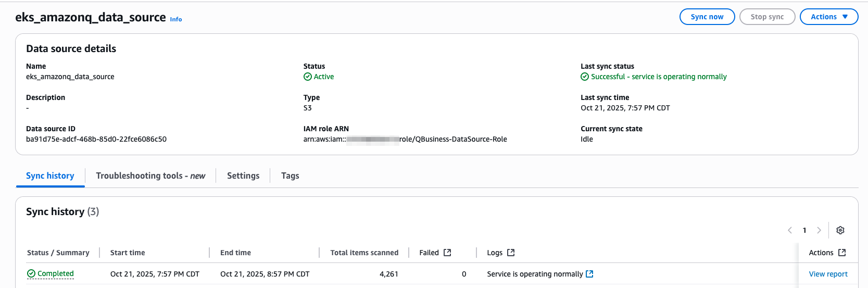This screenshot has width=868, height=288.
Task: Go to previous page of sync history
Action: (x=790, y=230)
